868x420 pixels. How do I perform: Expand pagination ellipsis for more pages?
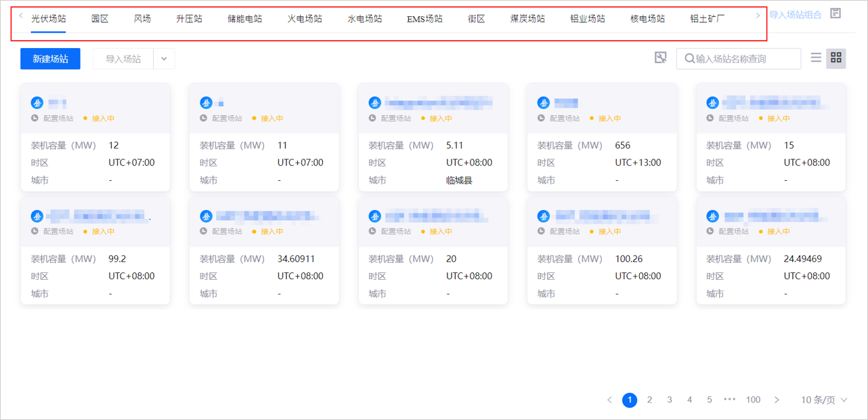click(x=729, y=400)
